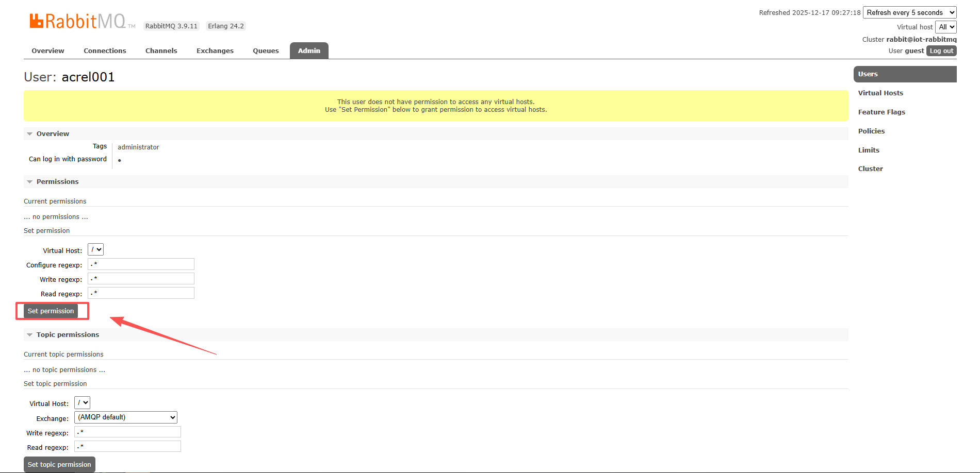The height and width of the screenshot is (473, 980).
Task: Open Feature Flags in the sidebar
Action: coord(881,112)
